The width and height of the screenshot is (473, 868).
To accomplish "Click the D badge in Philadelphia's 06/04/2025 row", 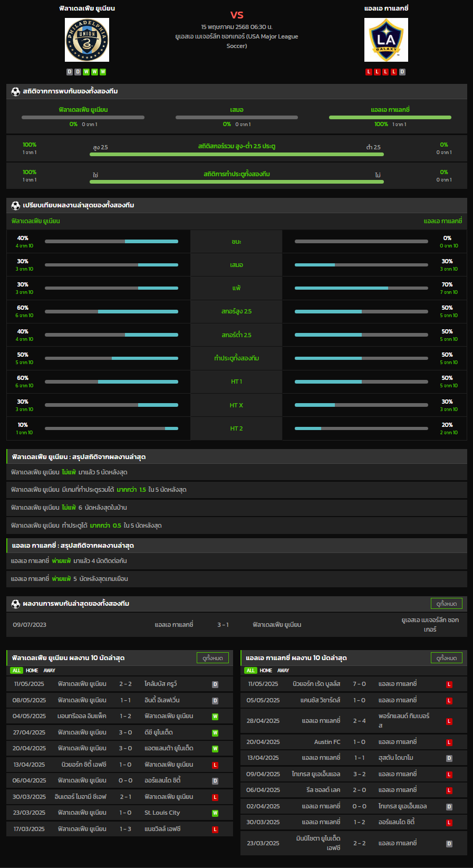I will (x=215, y=781).
